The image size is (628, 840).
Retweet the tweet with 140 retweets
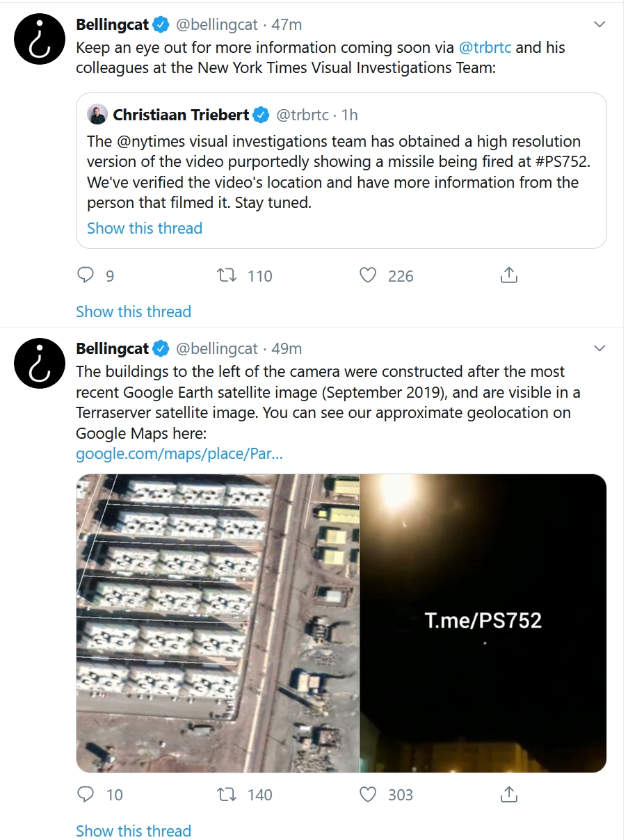227,794
